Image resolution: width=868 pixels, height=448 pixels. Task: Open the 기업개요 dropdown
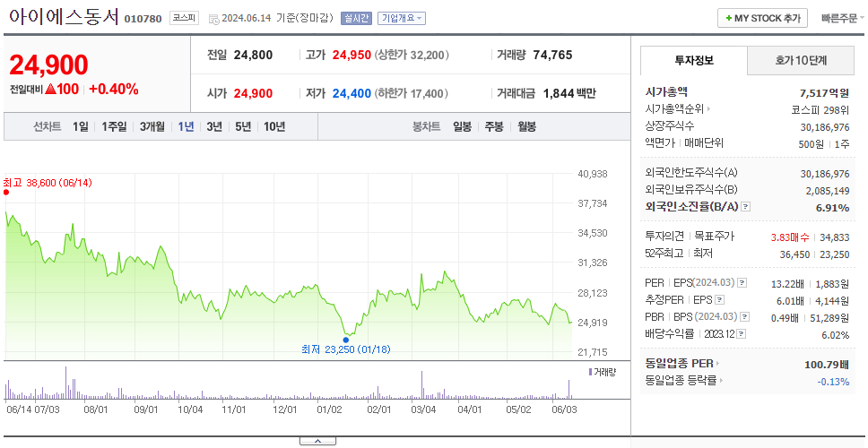click(x=402, y=18)
